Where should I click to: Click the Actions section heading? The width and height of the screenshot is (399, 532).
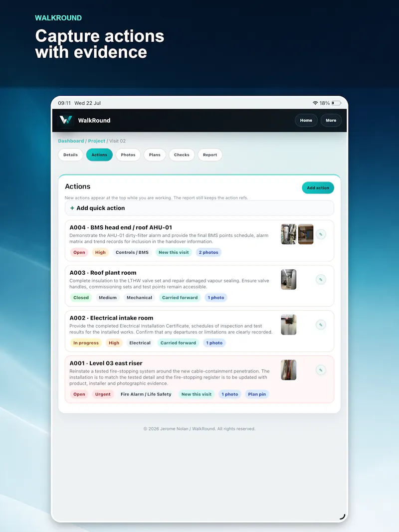point(78,186)
